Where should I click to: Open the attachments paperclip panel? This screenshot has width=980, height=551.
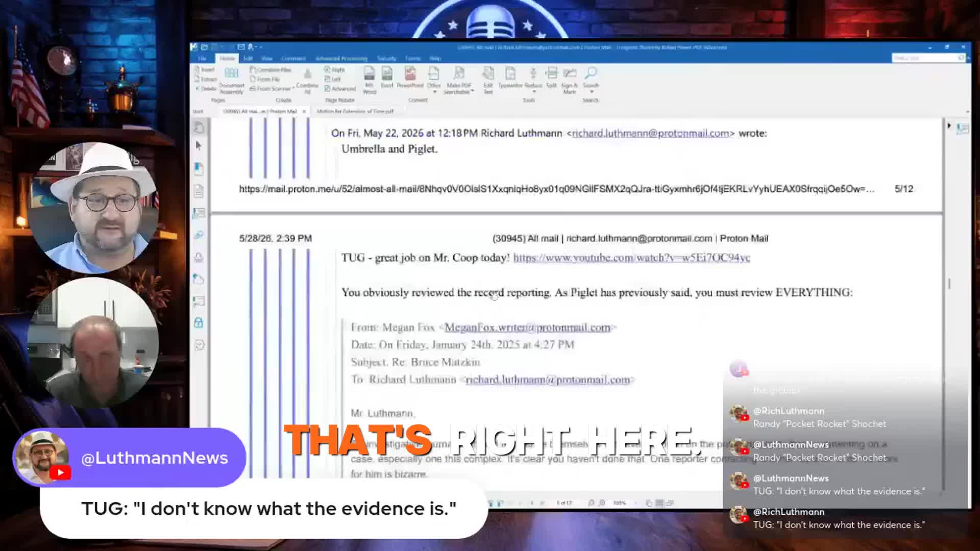click(199, 235)
